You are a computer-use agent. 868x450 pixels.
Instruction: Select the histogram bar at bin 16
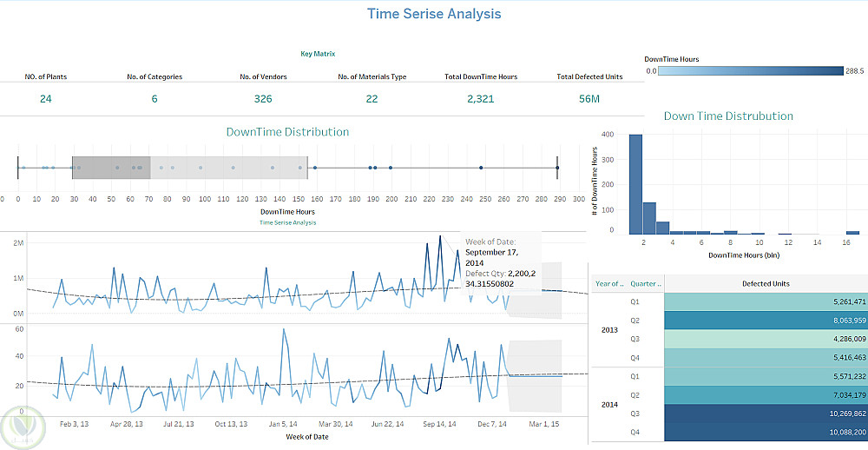pos(852,233)
